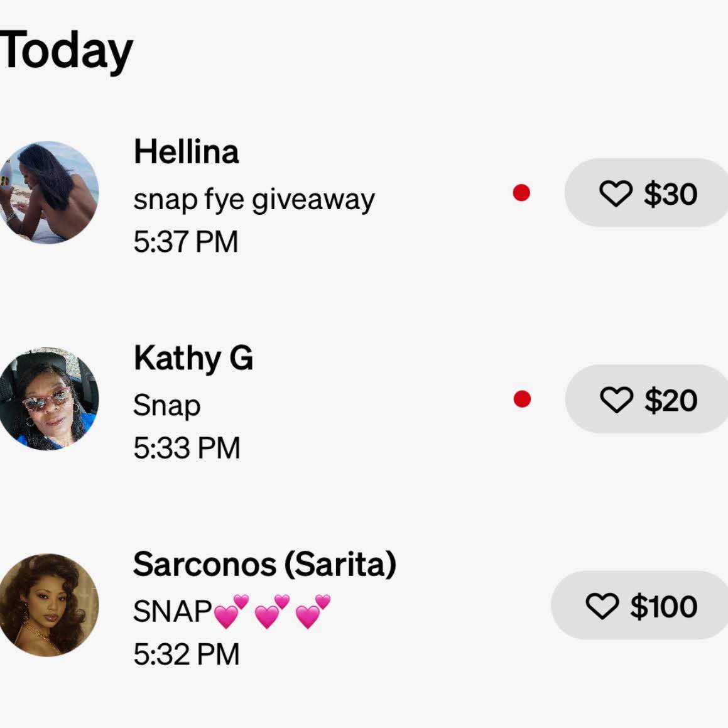Click the red unread dot for Kathy G
The image size is (728, 728).
522,399
